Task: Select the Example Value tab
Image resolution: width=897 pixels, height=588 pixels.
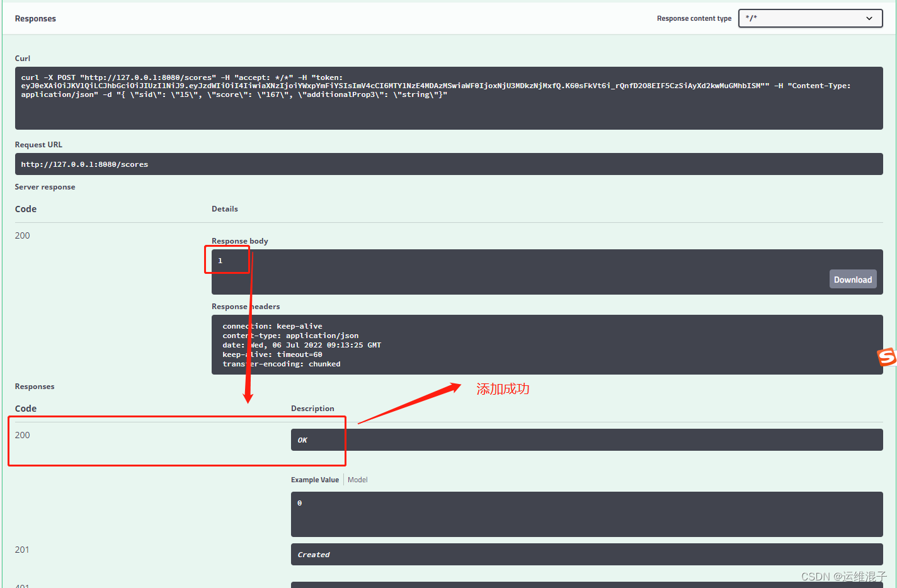Action: click(x=315, y=480)
